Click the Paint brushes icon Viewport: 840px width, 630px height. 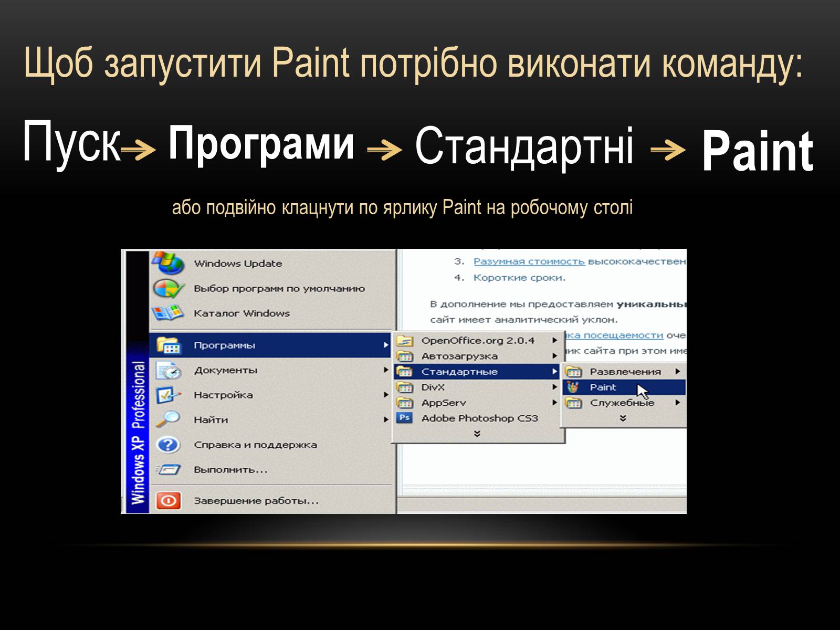click(573, 387)
